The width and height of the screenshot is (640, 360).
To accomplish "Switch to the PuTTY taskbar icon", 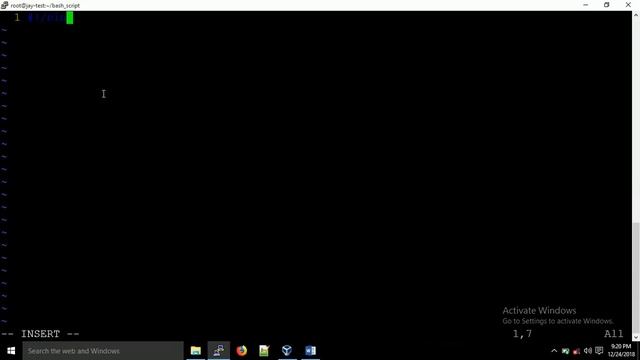I will (x=219, y=351).
